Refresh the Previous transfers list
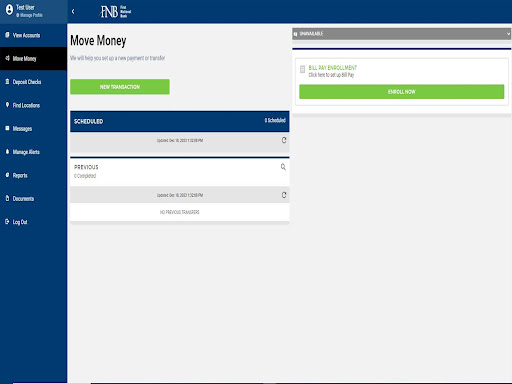This screenshot has width=512, height=384. click(x=284, y=195)
